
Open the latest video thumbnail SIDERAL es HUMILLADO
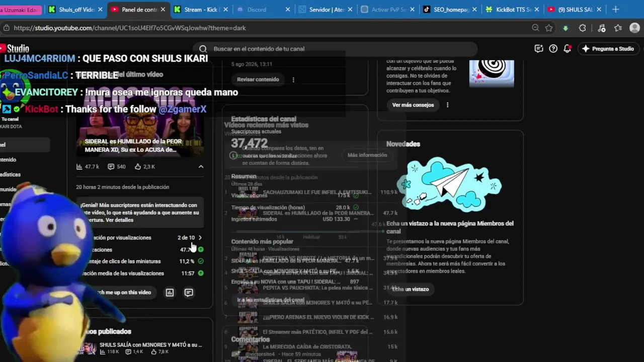tap(139, 121)
